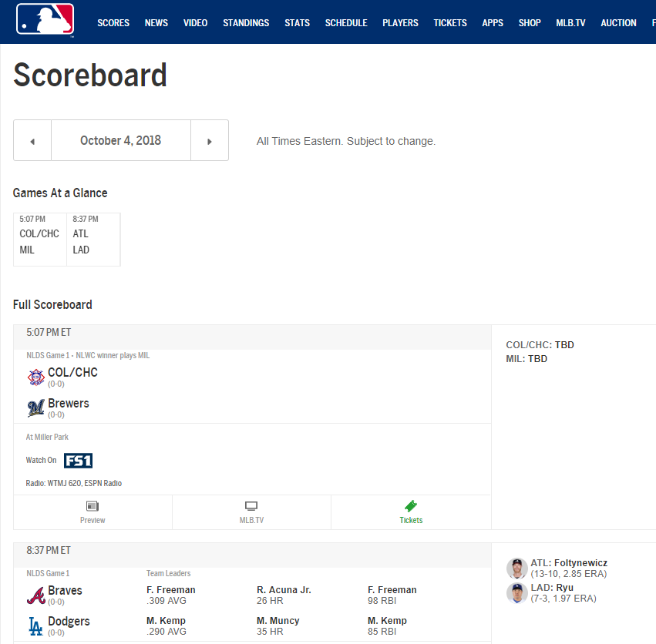Click the COL/CHC National League logo
The width and height of the screenshot is (656, 644).
click(x=35, y=377)
